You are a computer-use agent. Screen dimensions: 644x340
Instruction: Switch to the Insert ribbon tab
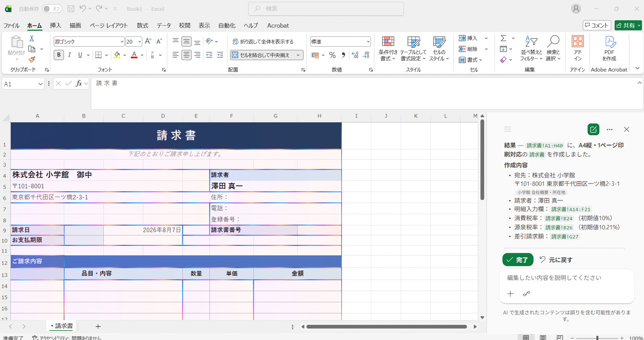coord(56,25)
